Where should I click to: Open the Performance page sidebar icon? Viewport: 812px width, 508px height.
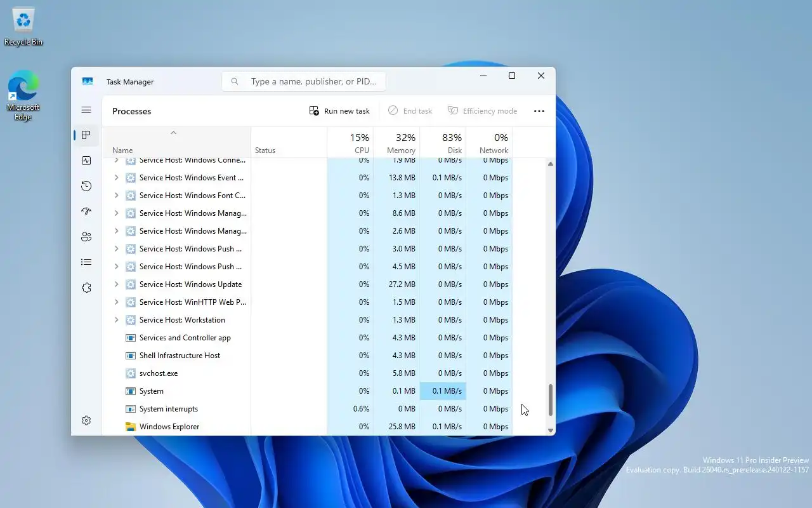click(x=86, y=161)
